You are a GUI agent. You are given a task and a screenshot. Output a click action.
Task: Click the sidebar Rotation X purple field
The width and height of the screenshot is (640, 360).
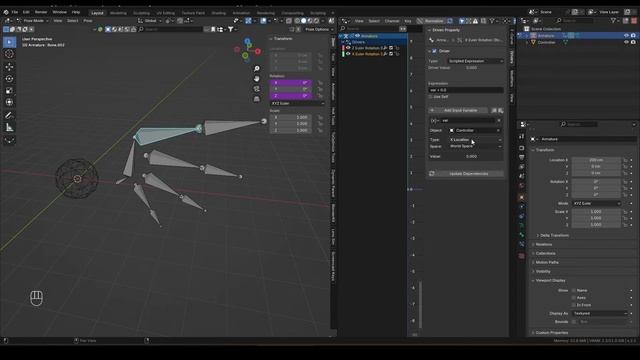[x=291, y=83]
